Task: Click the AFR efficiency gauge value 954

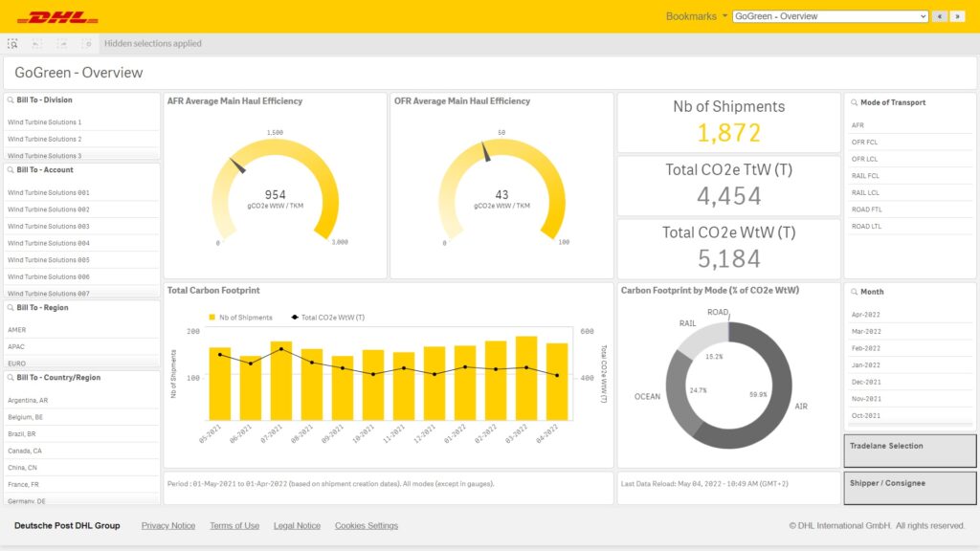Action: click(275, 195)
